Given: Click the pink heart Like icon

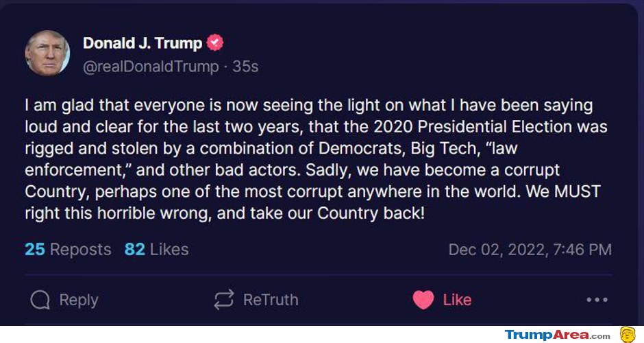Looking at the screenshot, I should (x=423, y=299).
